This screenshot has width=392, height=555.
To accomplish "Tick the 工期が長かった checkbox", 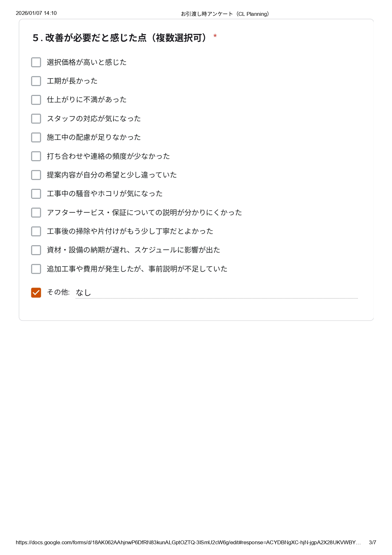I will pos(36,81).
